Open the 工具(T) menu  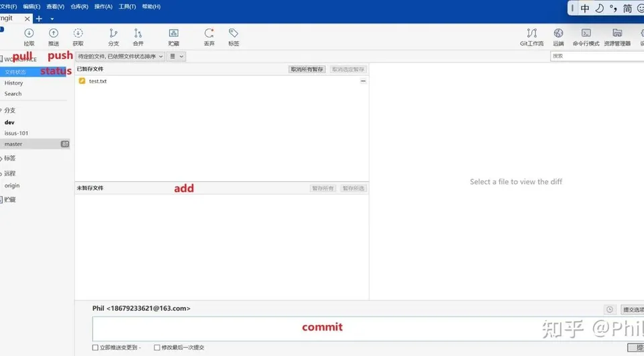point(127,7)
